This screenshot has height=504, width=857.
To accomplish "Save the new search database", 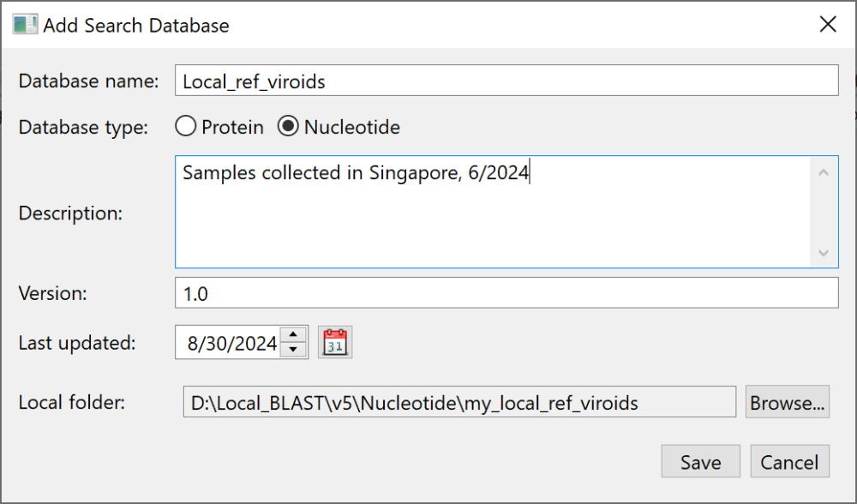I will [700, 461].
